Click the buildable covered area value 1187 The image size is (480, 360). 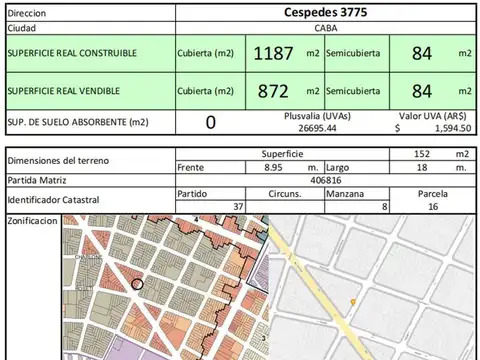click(273, 53)
